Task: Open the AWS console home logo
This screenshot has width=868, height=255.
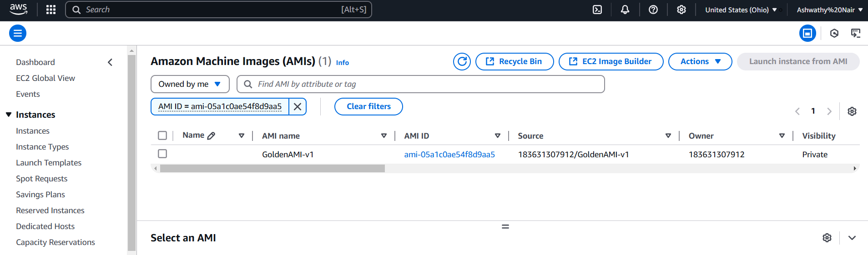Action: (x=18, y=10)
